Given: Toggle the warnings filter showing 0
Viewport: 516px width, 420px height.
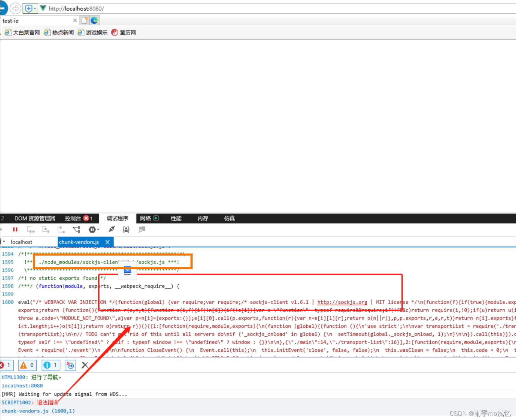Looking at the screenshot, I should (27, 365).
